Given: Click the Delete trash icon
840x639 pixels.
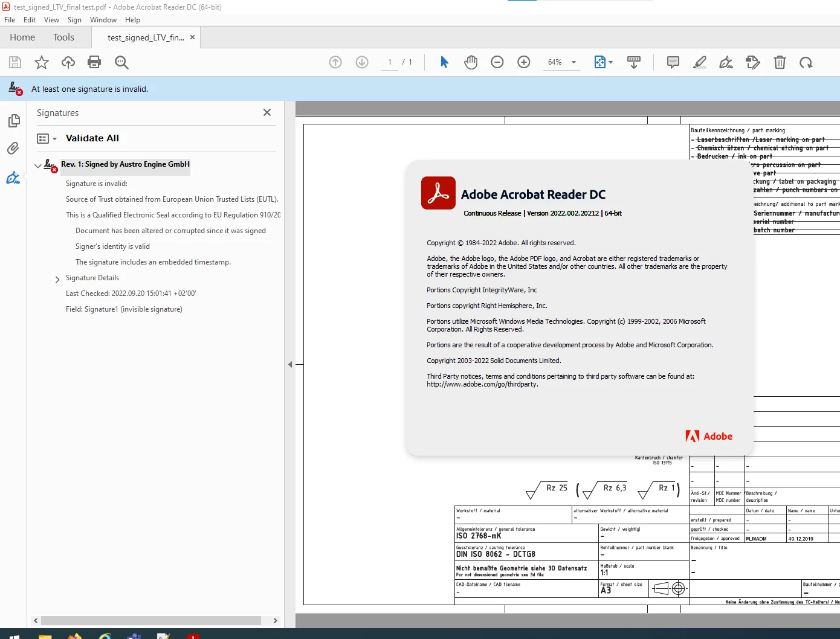Looking at the screenshot, I should (780, 62).
